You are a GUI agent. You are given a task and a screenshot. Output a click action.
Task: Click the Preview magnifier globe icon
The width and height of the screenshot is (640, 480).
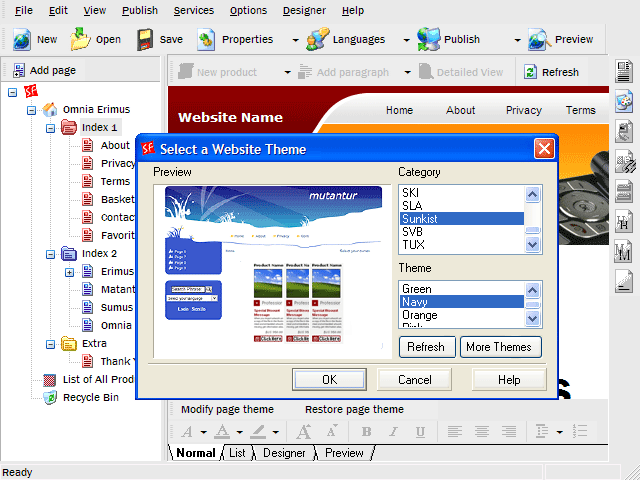pyautogui.click(x=539, y=39)
